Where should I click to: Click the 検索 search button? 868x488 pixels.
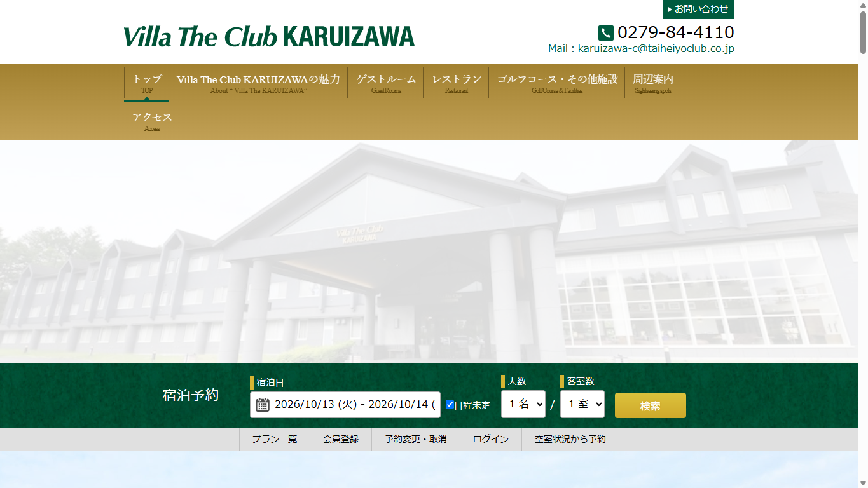651,405
